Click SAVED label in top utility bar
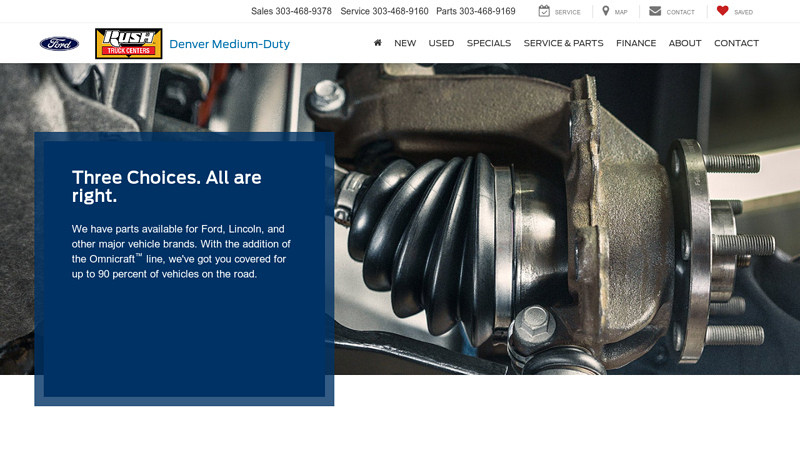Image resolution: width=800 pixels, height=450 pixels. click(743, 12)
